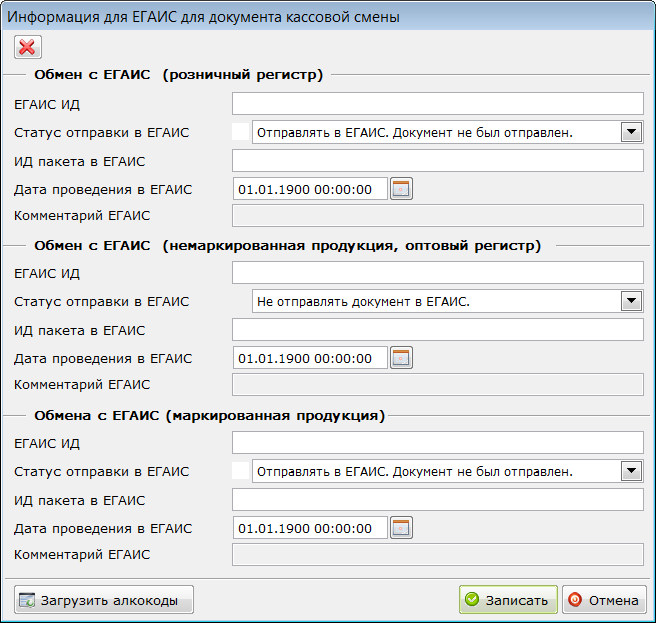Click Комментарий ЕГАИС field in unmarked products section
This screenshot has height=623, width=656.
[438, 385]
